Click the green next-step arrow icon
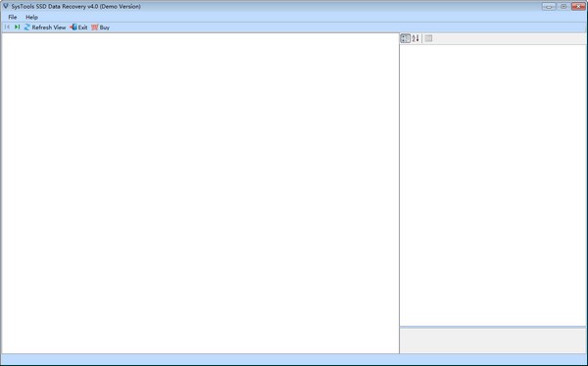This screenshot has height=366, width=588. click(17, 27)
